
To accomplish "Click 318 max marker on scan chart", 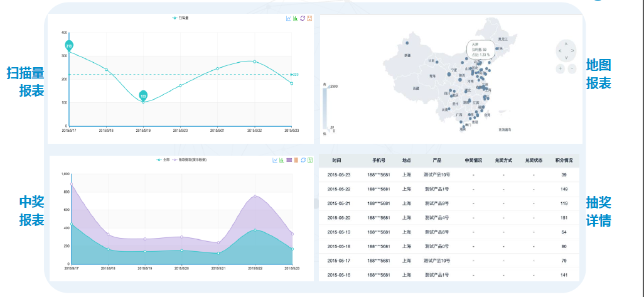I will coord(69,46).
